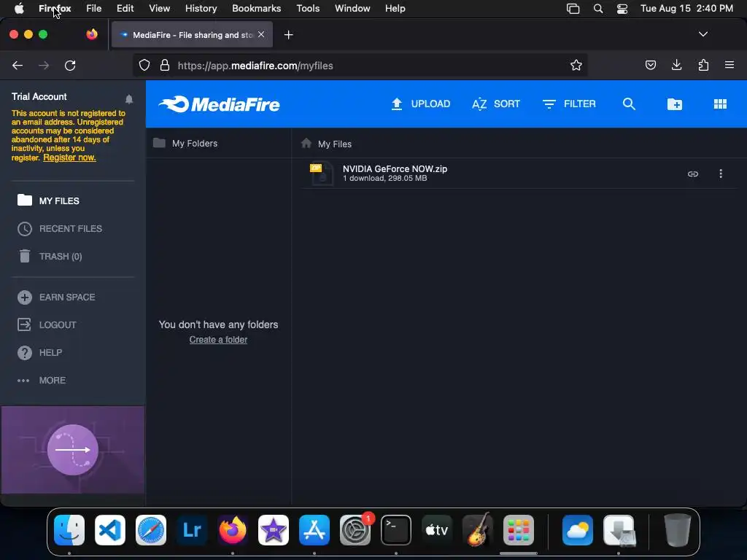Open the Save to Pocket button
This screenshot has height=560, width=747.
pos(650,65)
